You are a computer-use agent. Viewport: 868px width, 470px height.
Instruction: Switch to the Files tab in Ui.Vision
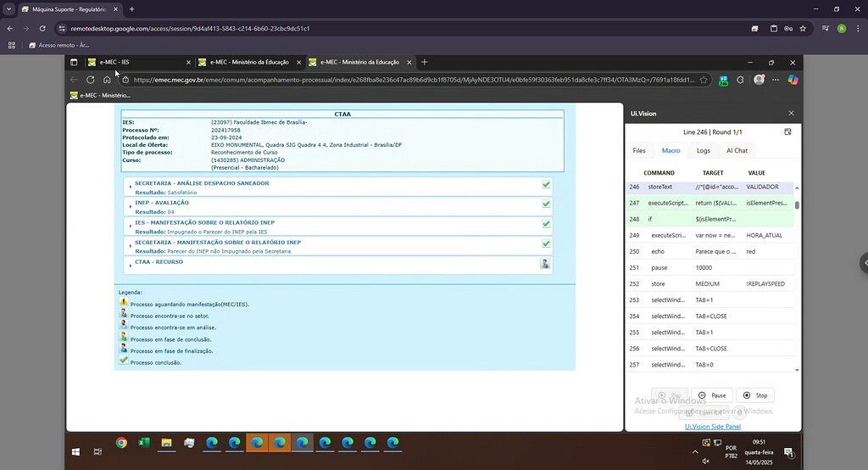[639, 151]
